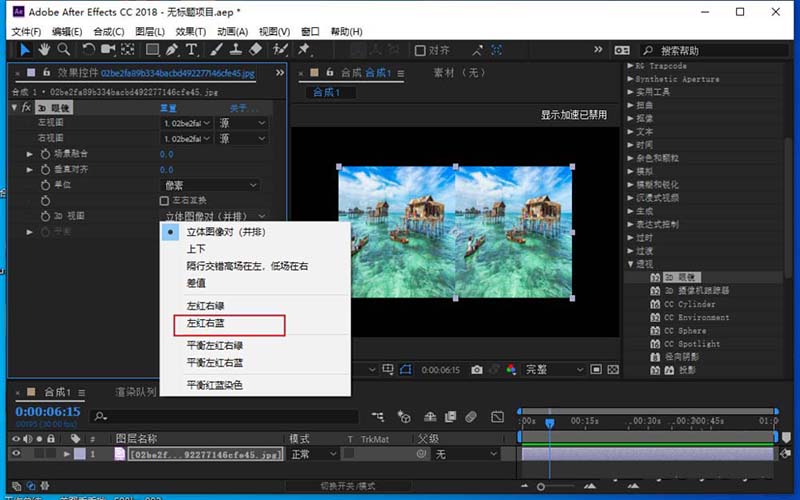Click the 搜索帮助 search field
This screenshot has height=500, width=800.
point(714,51)
